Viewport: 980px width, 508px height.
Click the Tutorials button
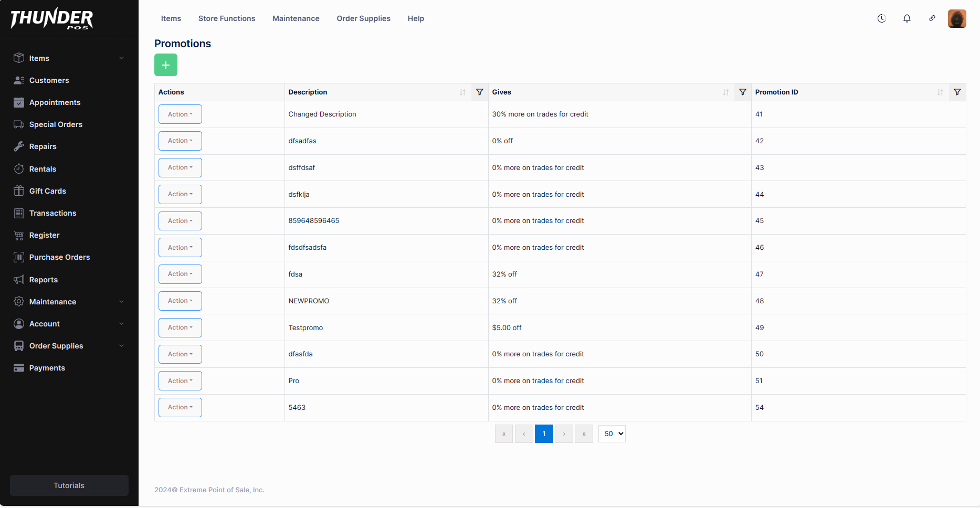tap(69, 485)
